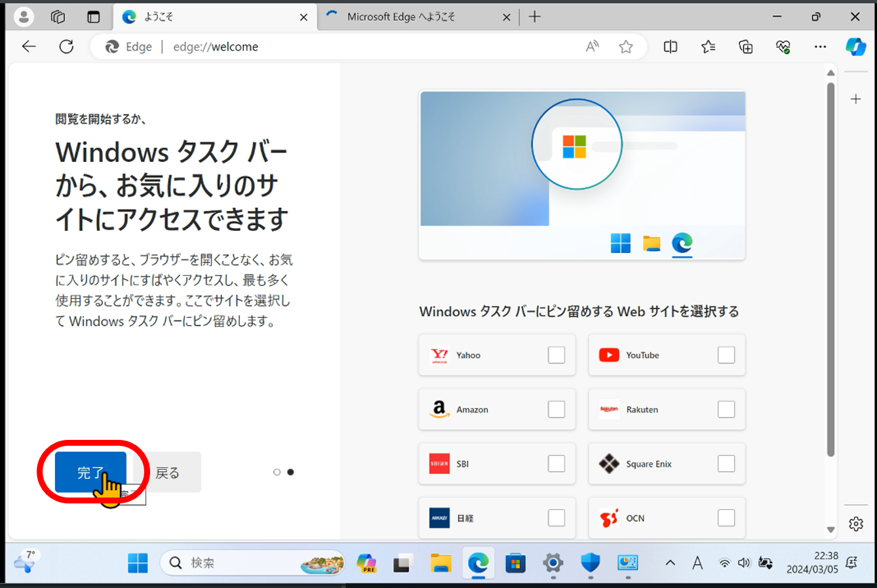Open Copilot in Edge
Image resolution: width=877 pixels, height=588 pixels.
coord(856,47)
